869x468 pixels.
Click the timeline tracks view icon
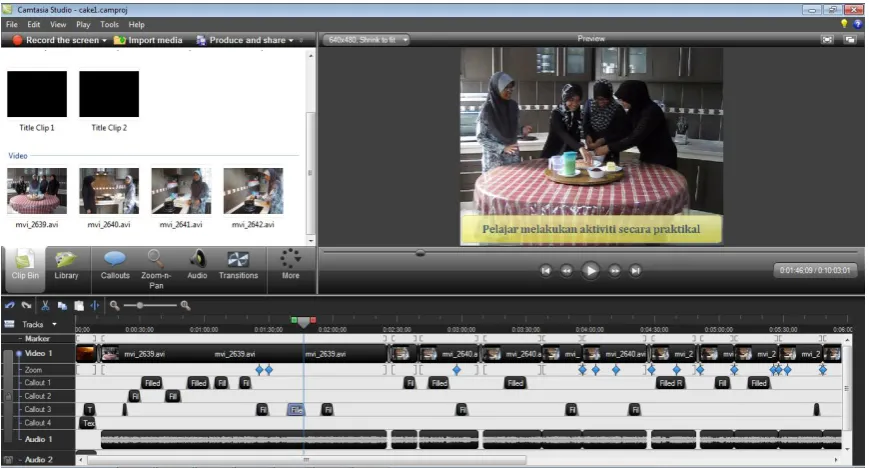pyautogui.click(x=9, y=324)
